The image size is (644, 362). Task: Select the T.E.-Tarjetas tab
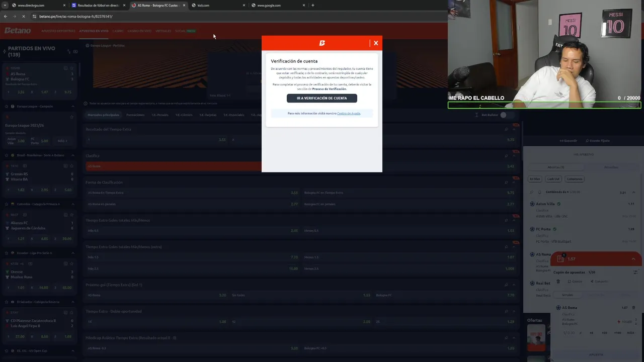click(x=207, y=115)
